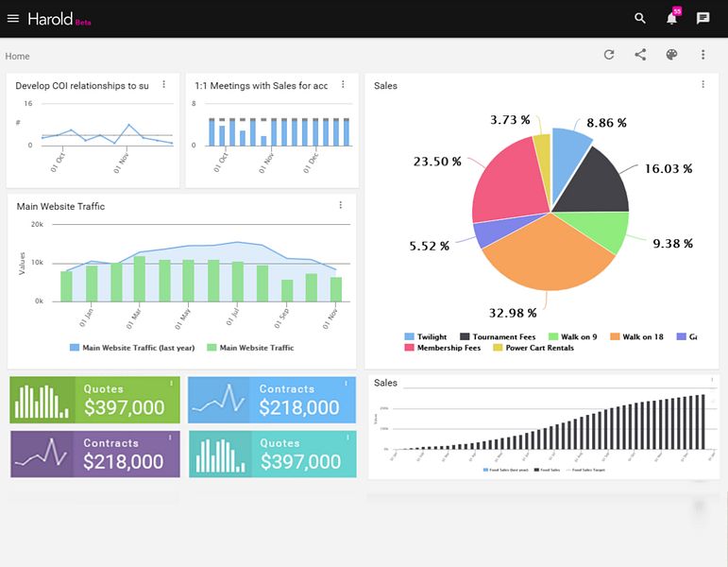
Task: Click the 16.03 % pie label
Action: coord(669,168)
